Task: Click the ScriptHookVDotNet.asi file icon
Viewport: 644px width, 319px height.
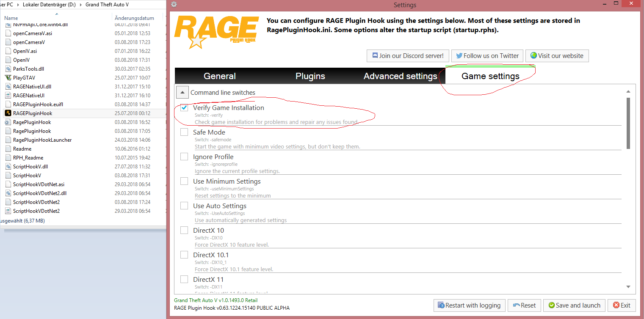Action: point(8,184)
